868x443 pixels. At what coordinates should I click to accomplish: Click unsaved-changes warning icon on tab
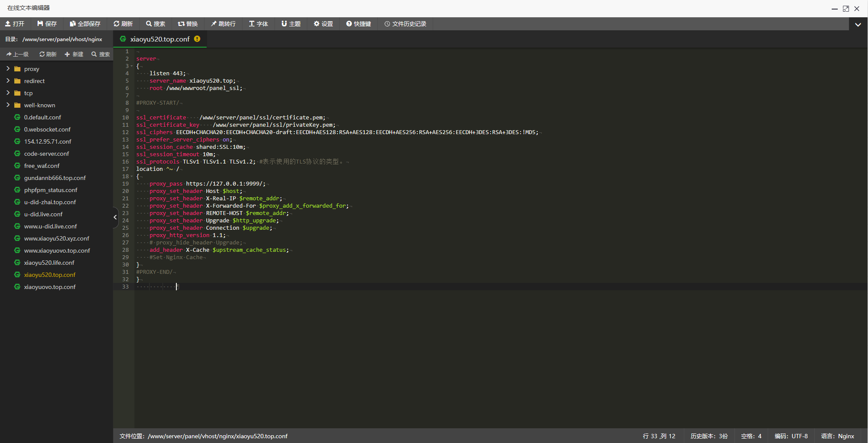(x=197, y=39)
